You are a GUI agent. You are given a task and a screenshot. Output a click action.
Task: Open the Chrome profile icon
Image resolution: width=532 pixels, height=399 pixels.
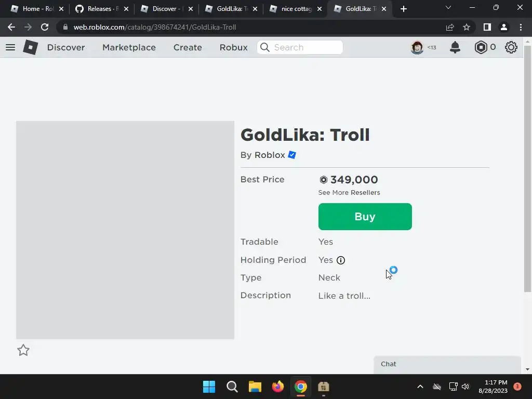504,27
